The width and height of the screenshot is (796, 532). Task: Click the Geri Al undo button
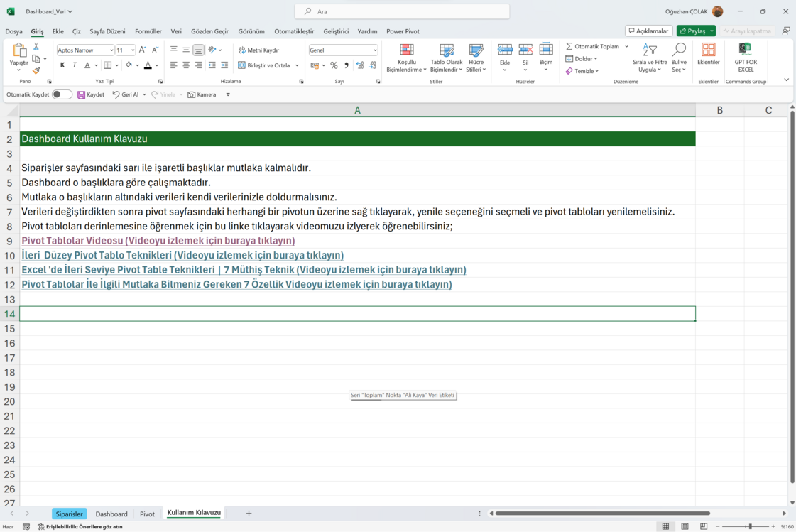pos(126,94)
